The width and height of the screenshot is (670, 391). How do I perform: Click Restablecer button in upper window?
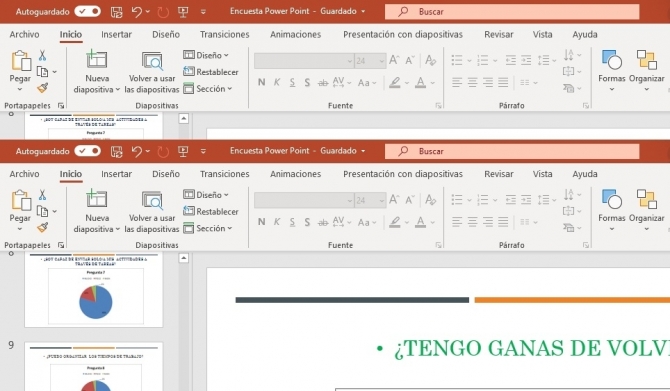[x=211, y=72]
